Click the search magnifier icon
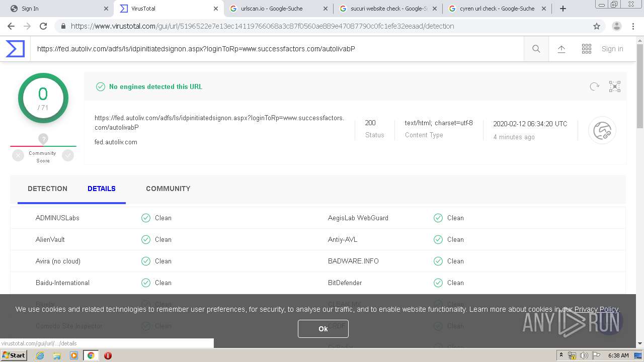The width and height of the screenshot is (644, 362). (536, 49)
